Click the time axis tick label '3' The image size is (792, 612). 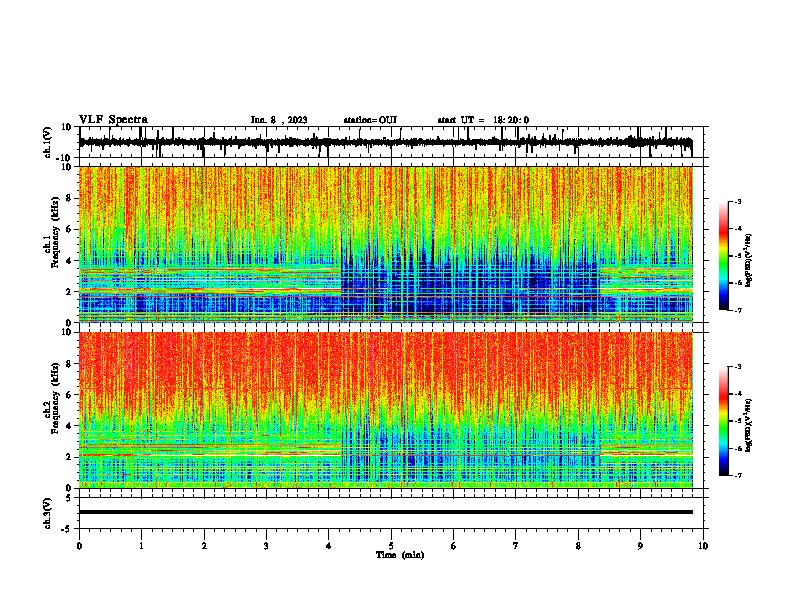[x=266, y=546]
